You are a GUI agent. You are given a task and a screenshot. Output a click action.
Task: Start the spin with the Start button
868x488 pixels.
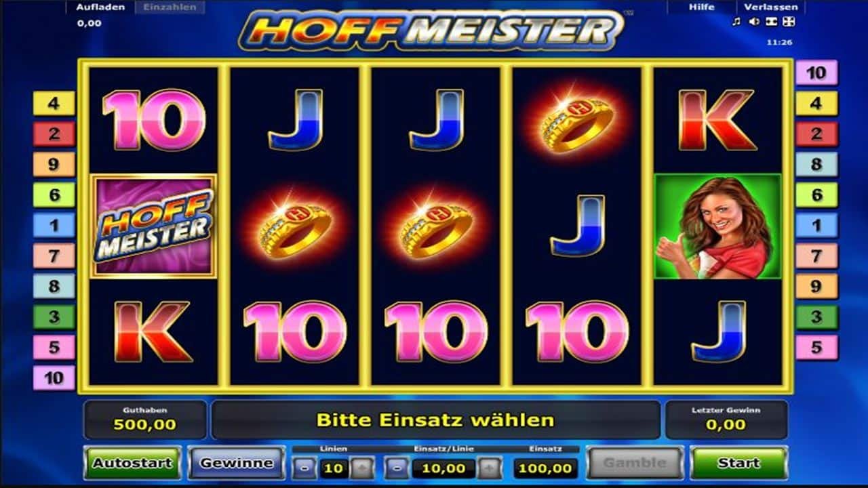738,463
